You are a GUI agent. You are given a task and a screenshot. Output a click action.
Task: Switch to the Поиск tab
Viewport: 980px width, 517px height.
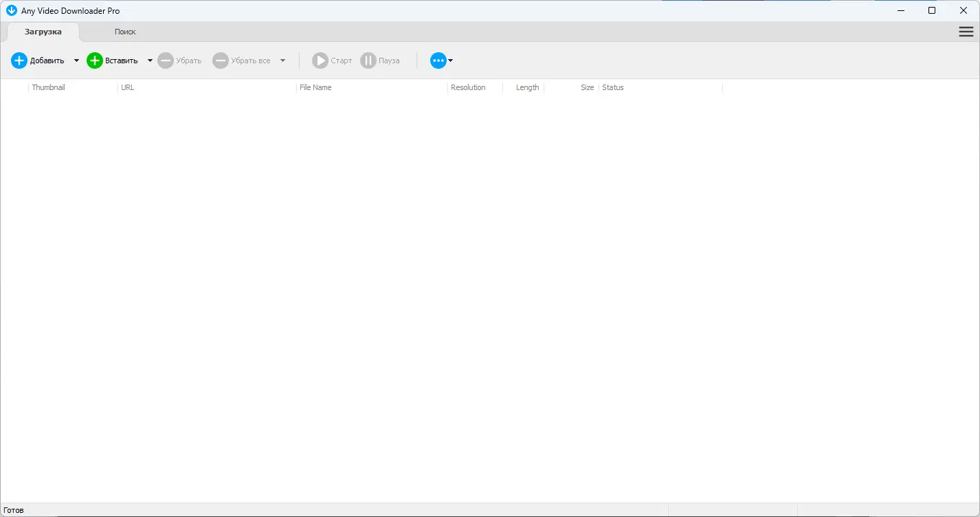(x=125, y=32)
